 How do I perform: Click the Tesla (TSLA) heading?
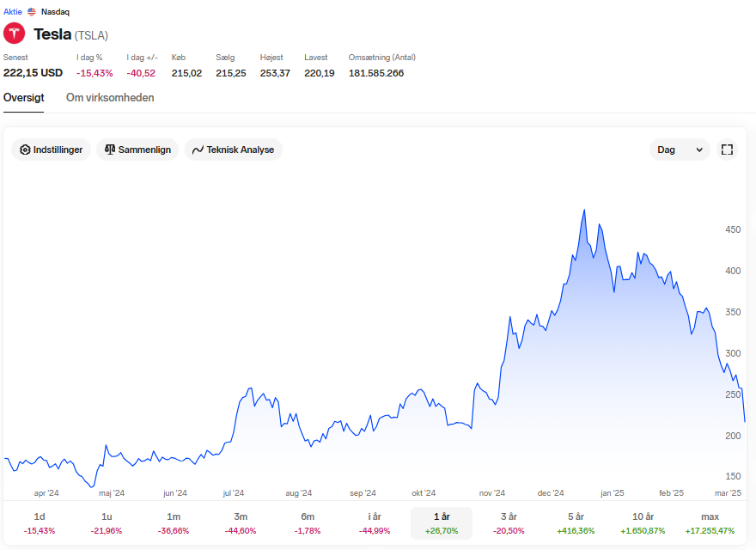tap(70, 34)
